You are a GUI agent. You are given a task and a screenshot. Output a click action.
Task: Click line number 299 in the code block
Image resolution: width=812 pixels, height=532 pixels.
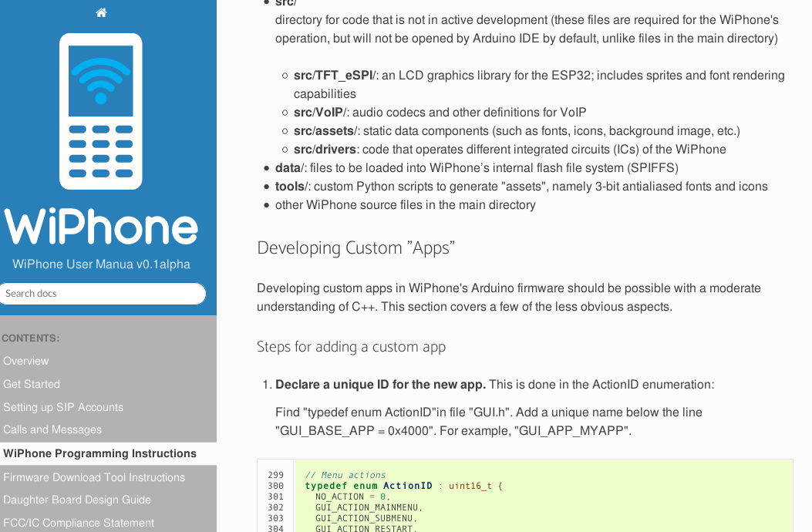click(x=275, y=475)
